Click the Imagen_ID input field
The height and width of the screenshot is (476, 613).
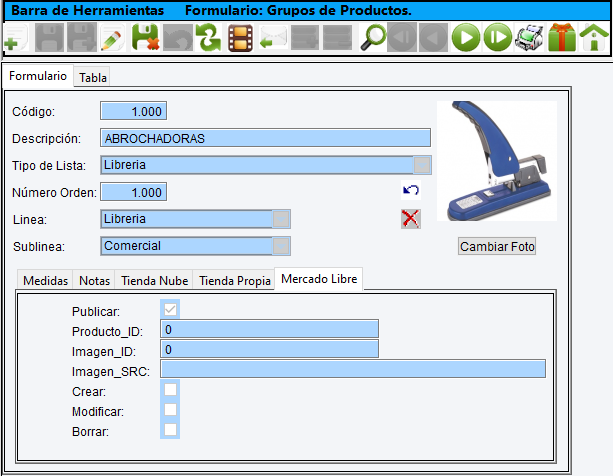click(x=269, y=349)
